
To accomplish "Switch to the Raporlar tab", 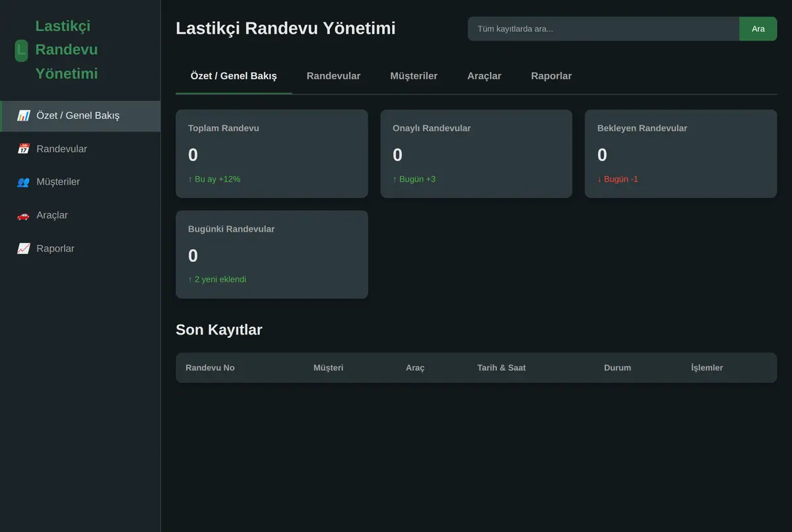I will point(551,76).
